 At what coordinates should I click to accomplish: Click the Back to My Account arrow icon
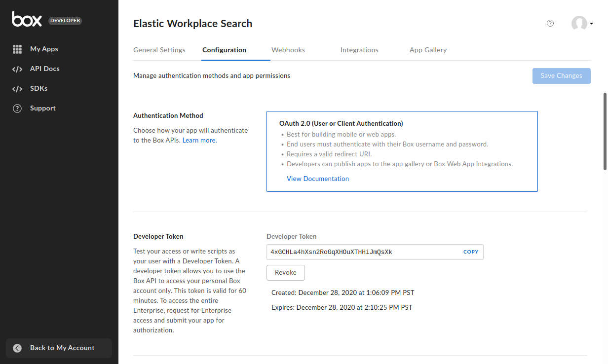[x=17, y=348]
